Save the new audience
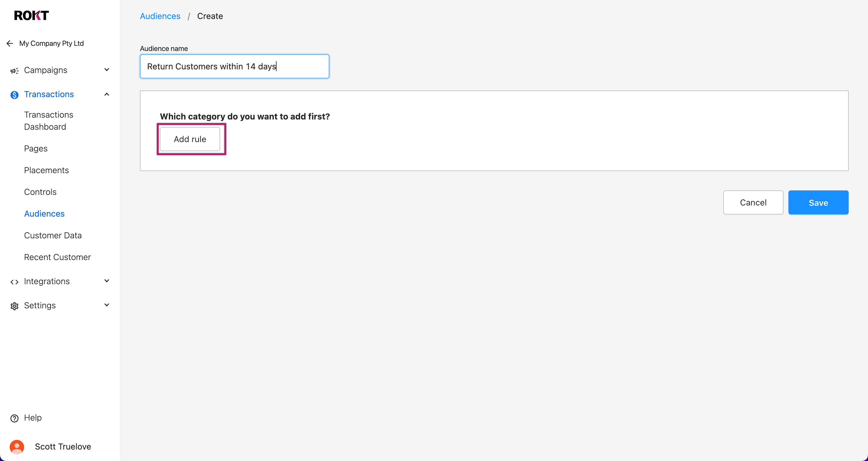 (819, 202)
